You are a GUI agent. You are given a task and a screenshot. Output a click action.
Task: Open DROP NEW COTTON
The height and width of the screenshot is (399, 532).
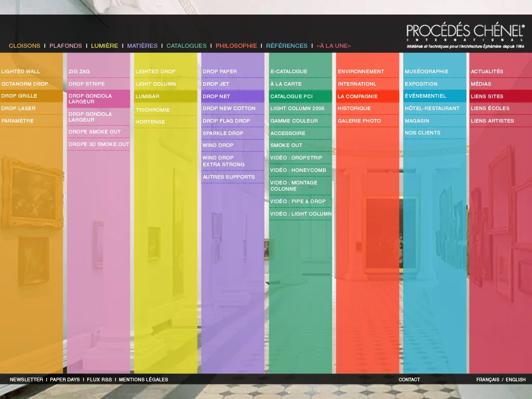(x=229, y=108)
